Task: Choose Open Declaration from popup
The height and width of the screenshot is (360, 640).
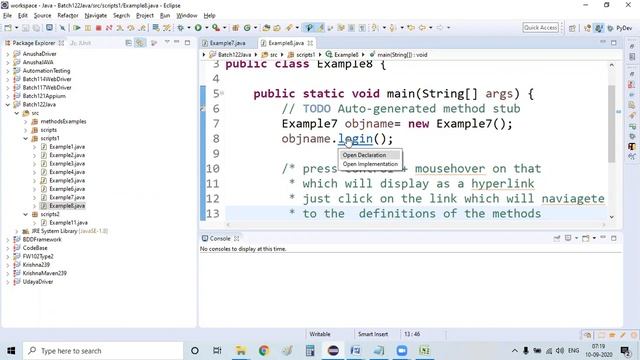Action: click(x=364, y=155)
